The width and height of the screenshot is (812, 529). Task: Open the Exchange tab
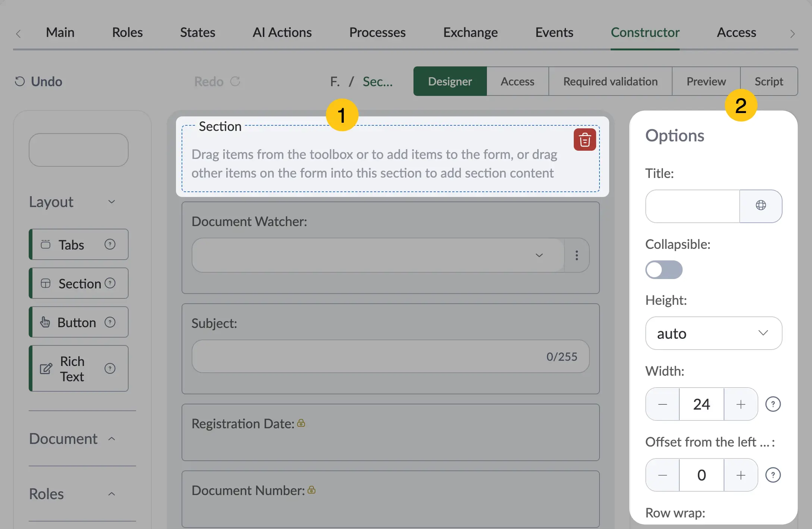pos(470,32)
